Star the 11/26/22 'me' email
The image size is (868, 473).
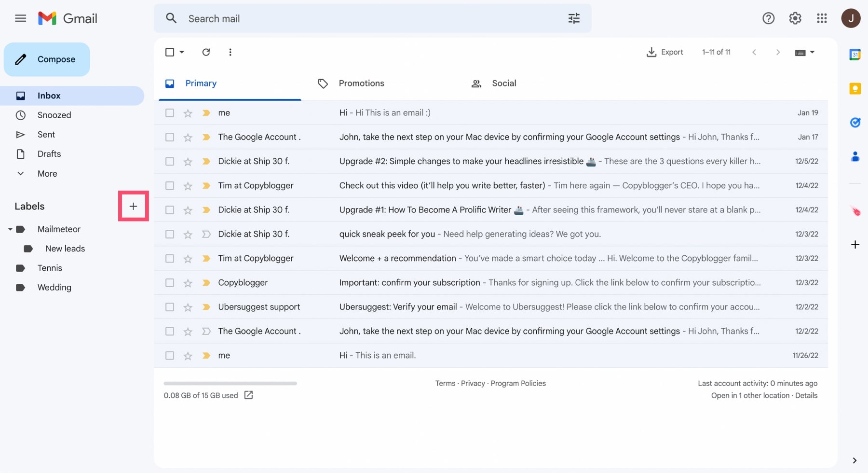188,356
